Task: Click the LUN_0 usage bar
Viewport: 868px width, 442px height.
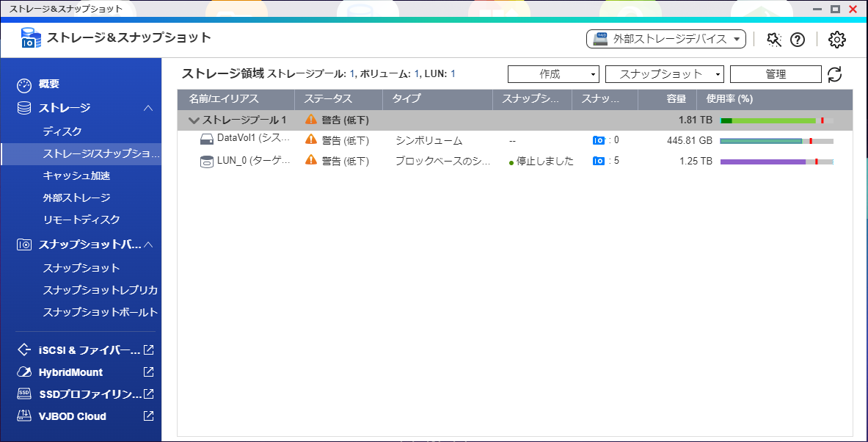Action: [x=777, y=162]
